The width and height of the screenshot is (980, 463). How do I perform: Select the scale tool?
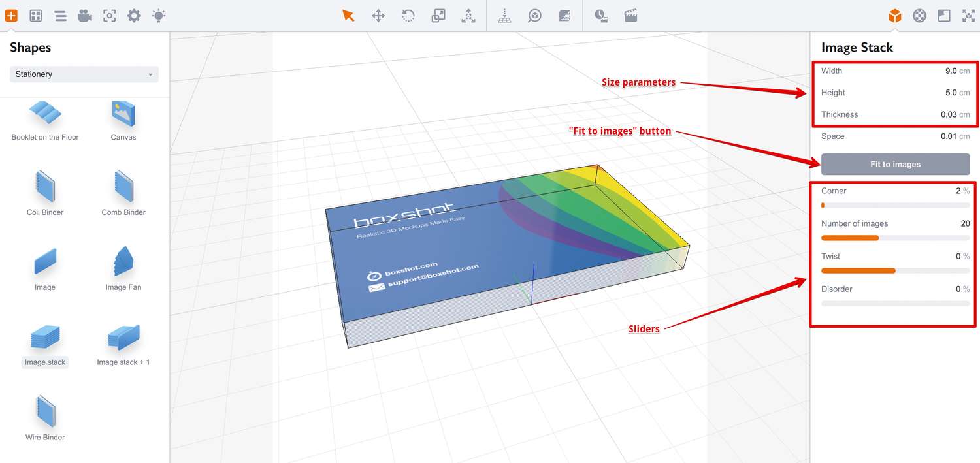[x=438, y=16]
